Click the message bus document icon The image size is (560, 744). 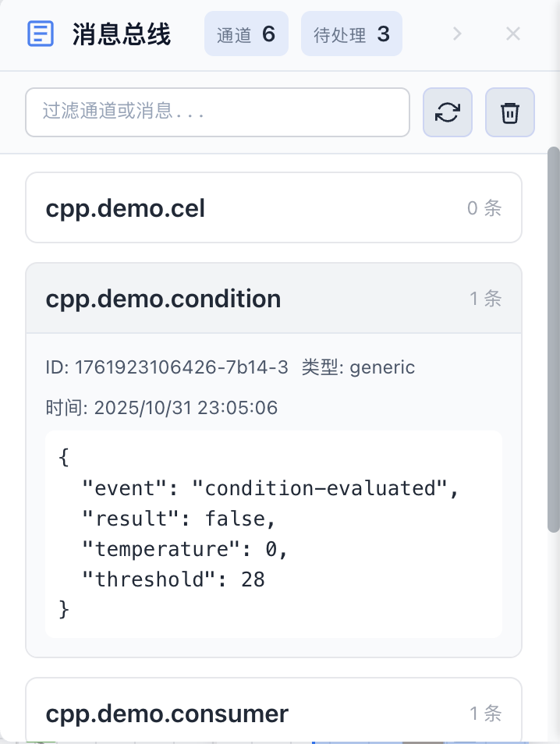(x=41, y=34)
